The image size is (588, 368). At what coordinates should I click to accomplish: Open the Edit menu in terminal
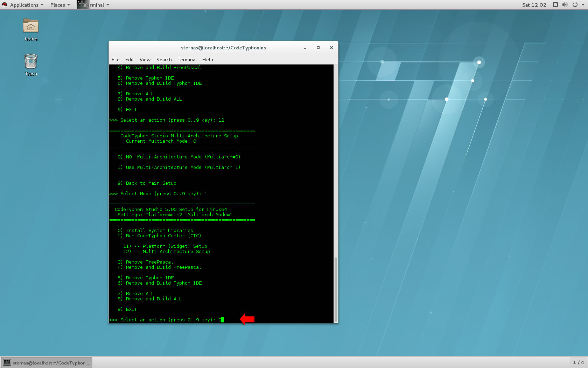[129, 60]
